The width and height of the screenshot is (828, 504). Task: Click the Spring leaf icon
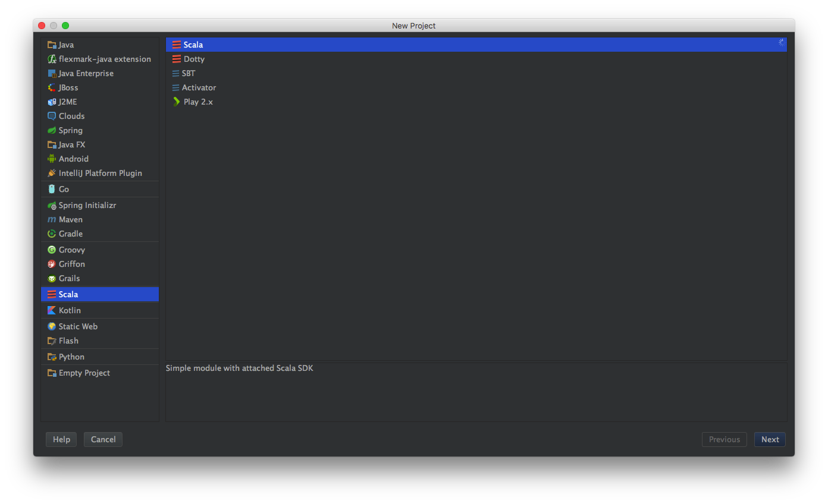pyautogui.click(x=52, y=130)
